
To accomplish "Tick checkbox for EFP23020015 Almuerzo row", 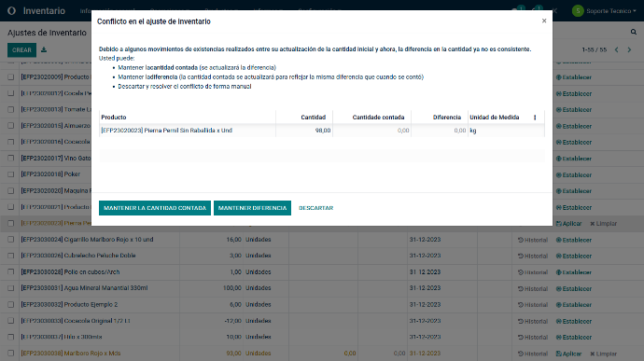I will click(11, 126).
